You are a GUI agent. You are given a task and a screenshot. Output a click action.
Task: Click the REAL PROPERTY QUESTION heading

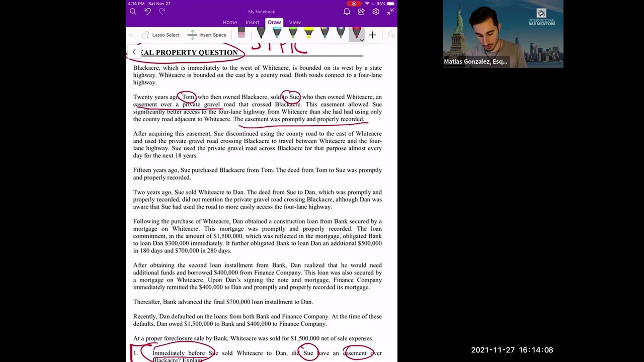pos(188,52)
